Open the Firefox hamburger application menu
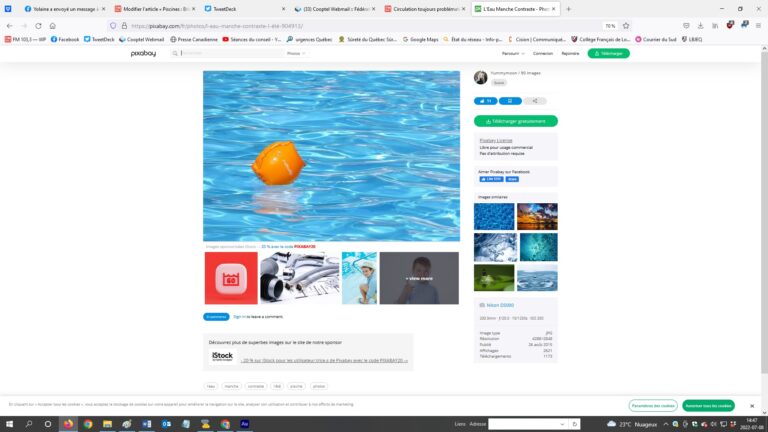The width and height of the screenshot is (768, 432). 759,26
